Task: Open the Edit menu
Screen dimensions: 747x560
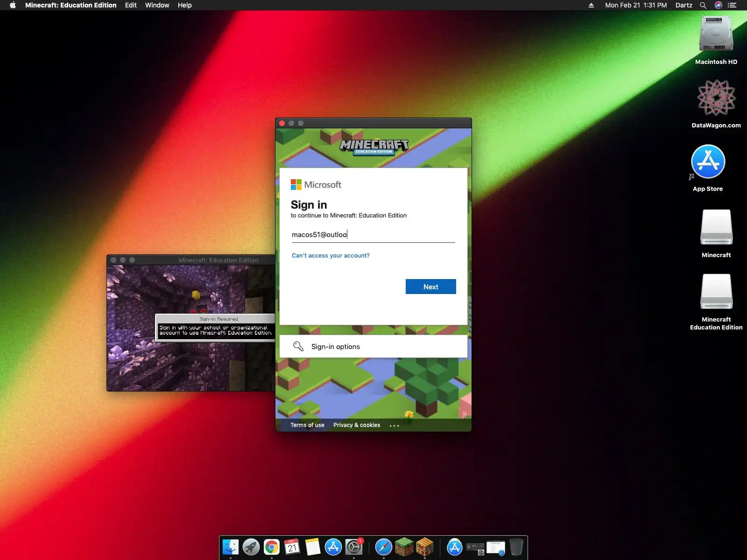Action: (x=131, y=5)
